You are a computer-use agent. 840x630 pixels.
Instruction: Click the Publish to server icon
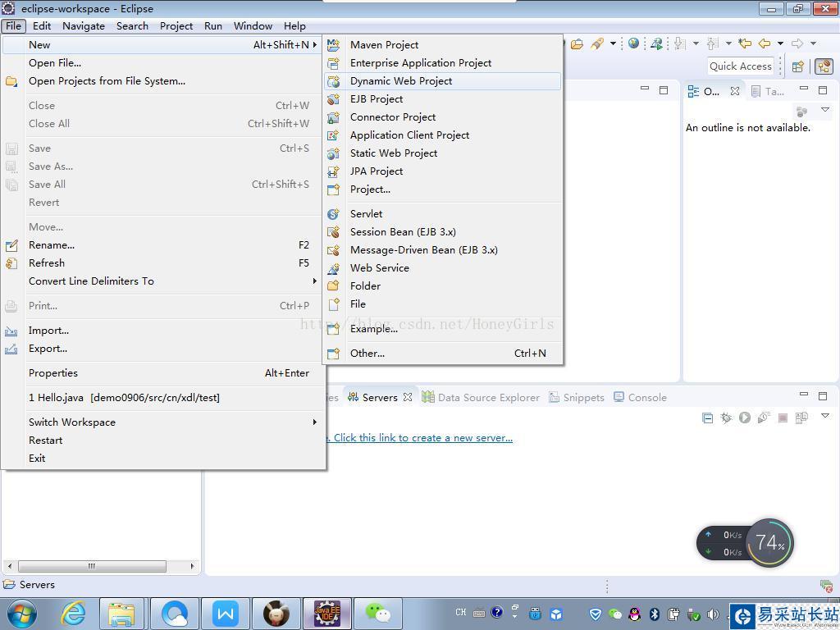[x=801, y=418]
